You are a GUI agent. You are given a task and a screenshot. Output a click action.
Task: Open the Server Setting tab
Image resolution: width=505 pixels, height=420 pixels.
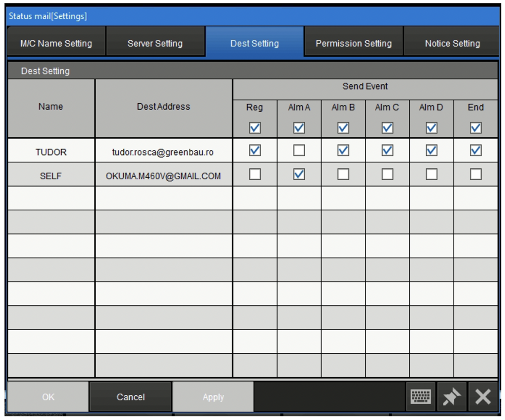(155, 43)
